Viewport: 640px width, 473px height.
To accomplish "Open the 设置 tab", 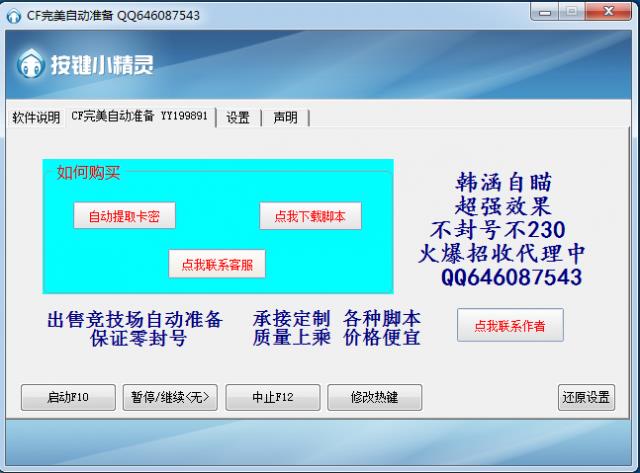I will [238, 118].
